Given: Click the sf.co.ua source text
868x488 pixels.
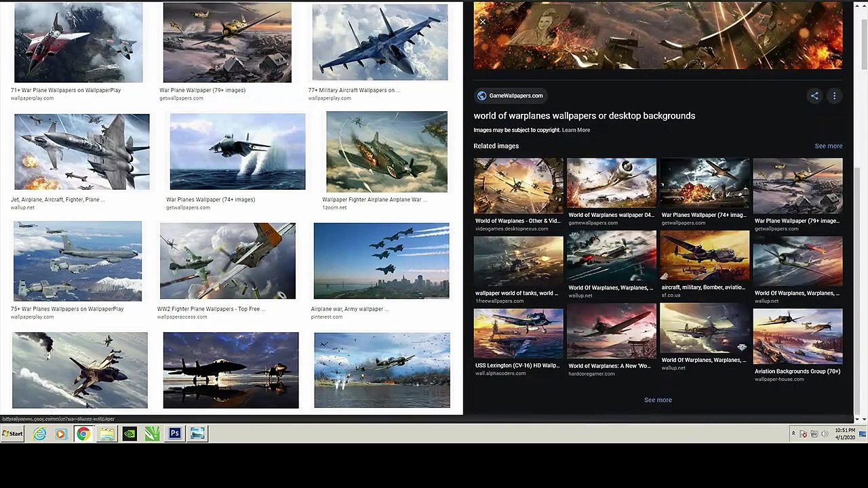Looking at the screenshot, I should (x=671, y=296).
